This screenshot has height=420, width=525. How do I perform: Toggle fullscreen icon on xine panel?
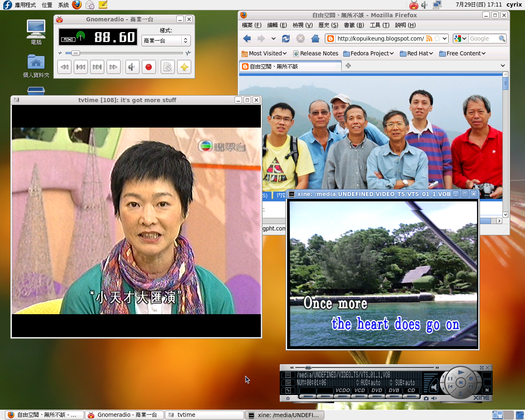482,367
